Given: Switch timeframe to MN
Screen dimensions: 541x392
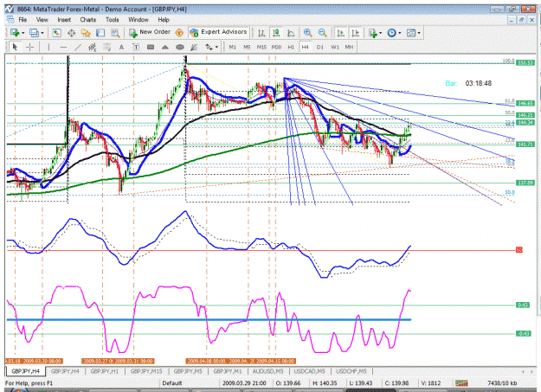Looking at the screenshot, I should [349, 47].
